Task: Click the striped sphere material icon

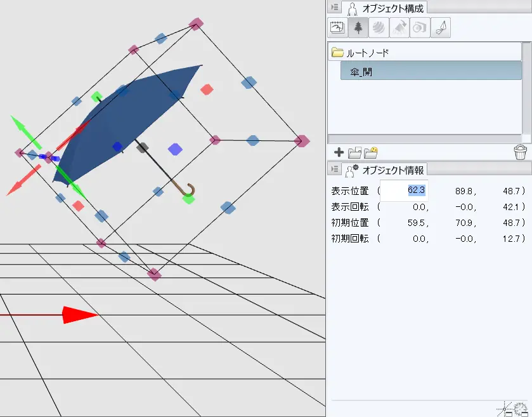Action: tap(379, 27)
